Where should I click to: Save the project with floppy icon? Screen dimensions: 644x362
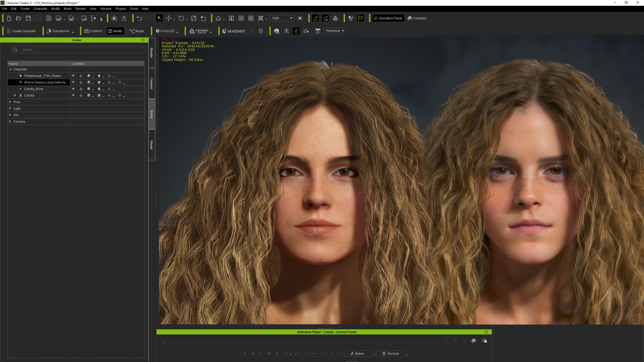point(28,18)
